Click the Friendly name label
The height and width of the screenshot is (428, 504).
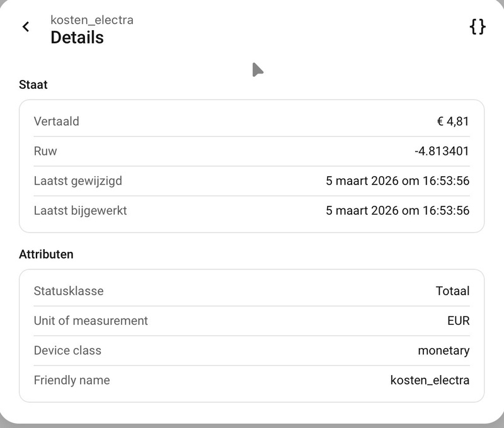point(72,380)
